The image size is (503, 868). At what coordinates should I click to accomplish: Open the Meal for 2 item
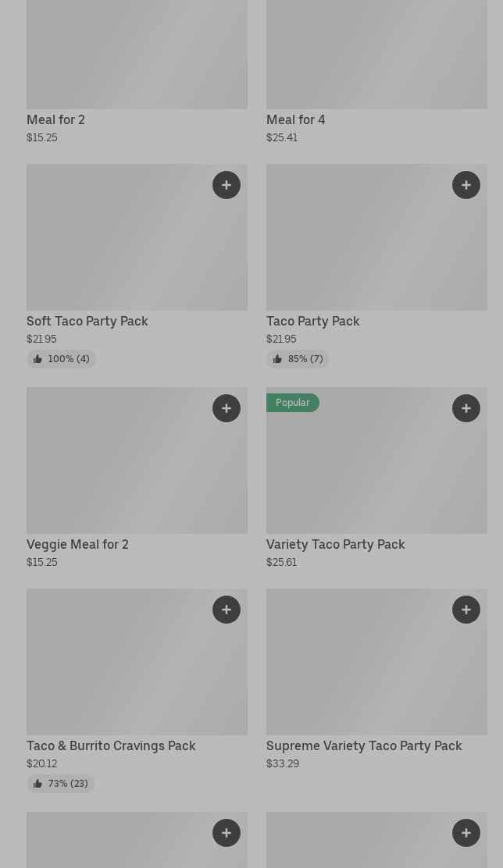click(x=55, y=119)
